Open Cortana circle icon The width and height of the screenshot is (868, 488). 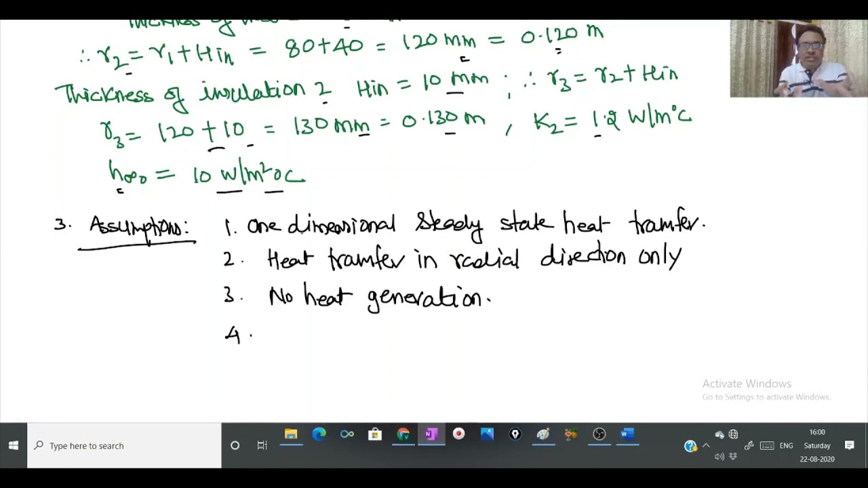[235, 445]
